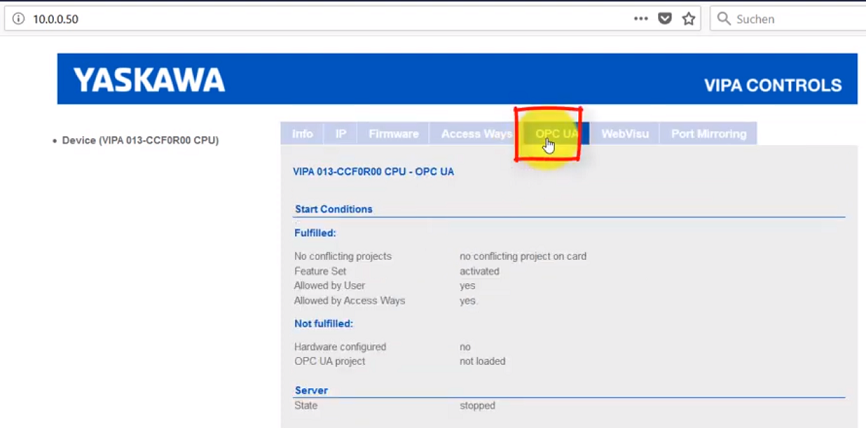
Task: Click the 'Start Conditions' section heading
Action: pos(334,209)
